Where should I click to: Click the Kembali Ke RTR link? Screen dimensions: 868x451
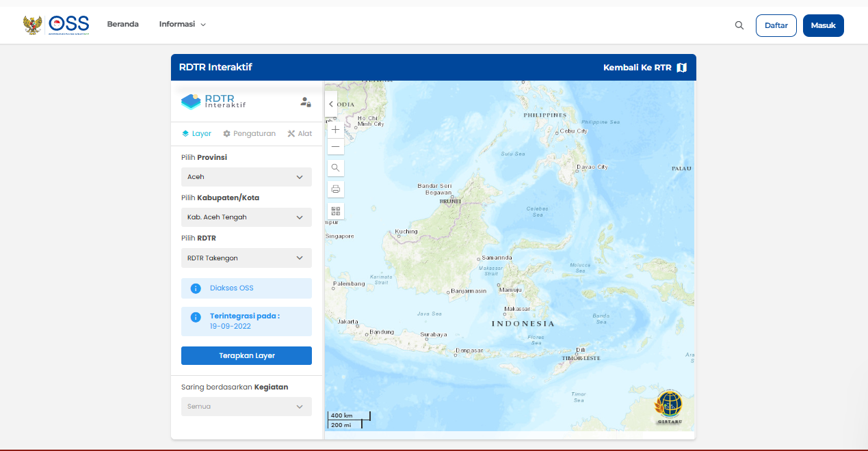coord(644,68)
